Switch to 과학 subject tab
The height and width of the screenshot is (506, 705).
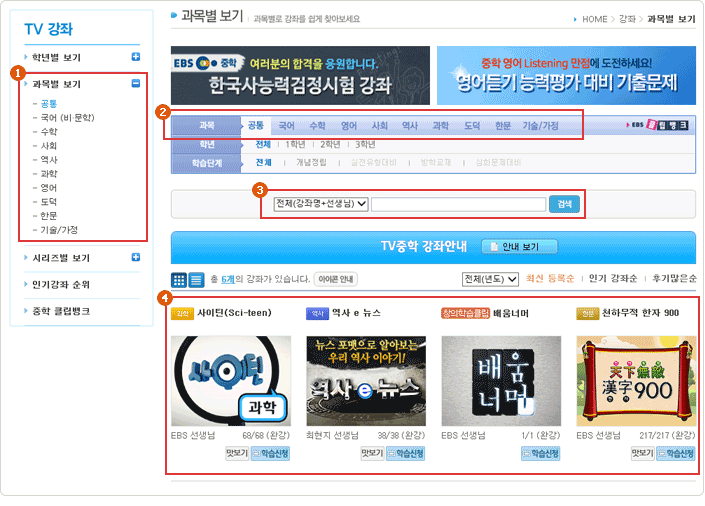point(441,125)
